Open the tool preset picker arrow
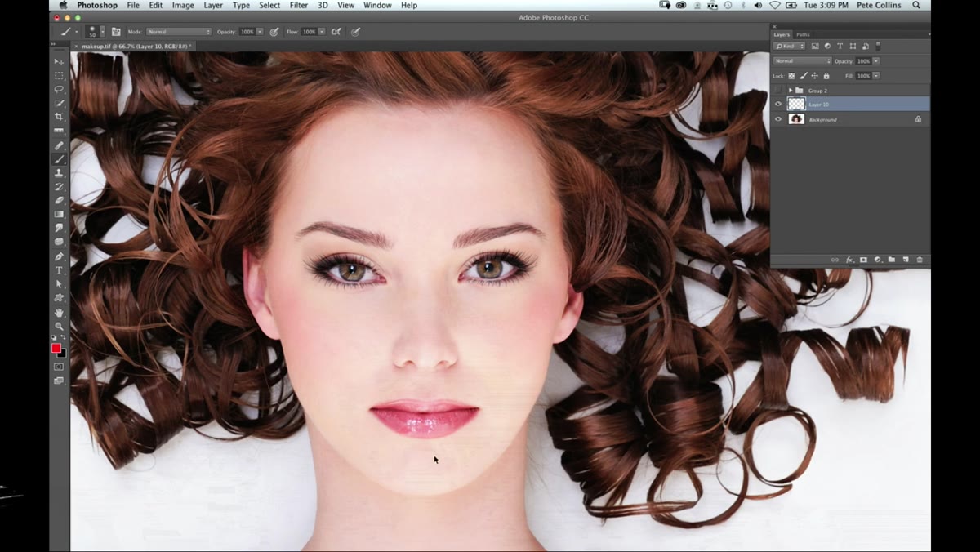Screen dimensions: 980x552 pos(77,33)
